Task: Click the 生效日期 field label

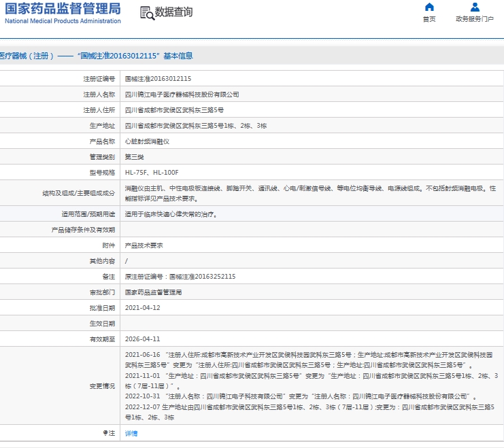Action: [102, 324]
